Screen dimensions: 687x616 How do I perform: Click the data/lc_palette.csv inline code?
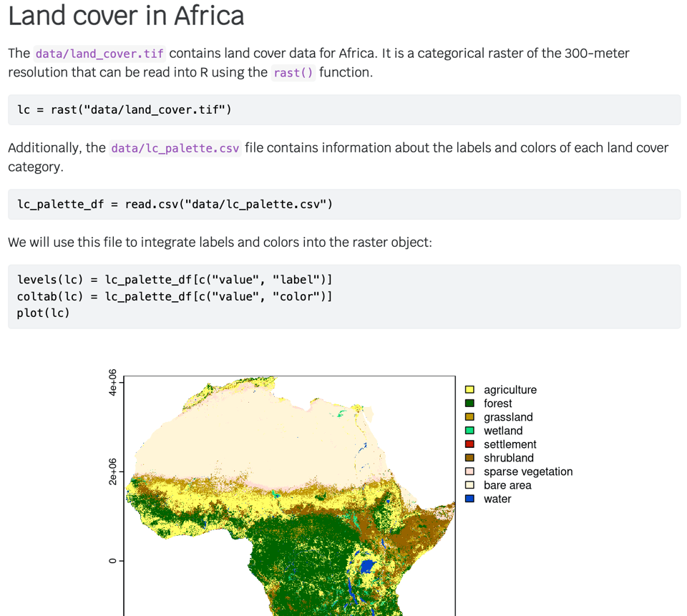click(x=175, y=148)
